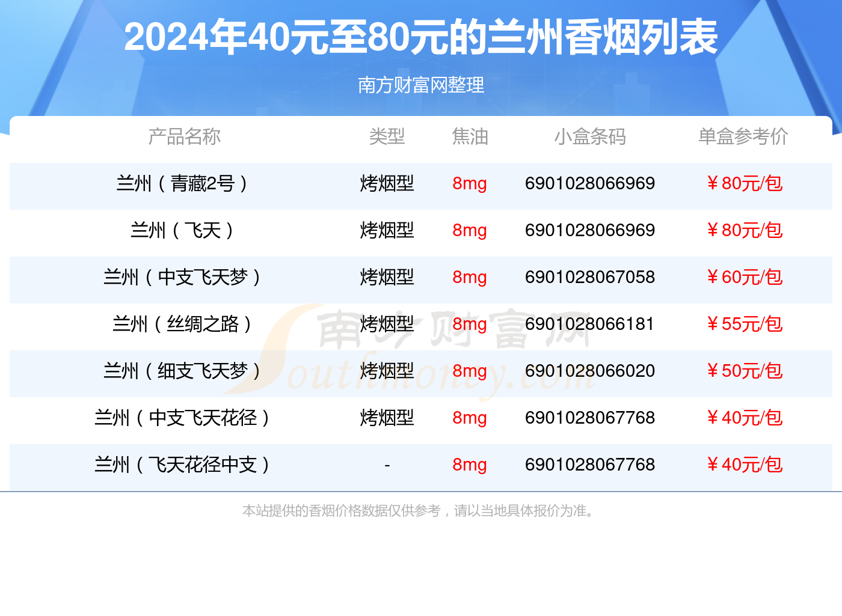
Task: Click 烤烟型 in the 兰州（飞天） row
Action: 387,230
